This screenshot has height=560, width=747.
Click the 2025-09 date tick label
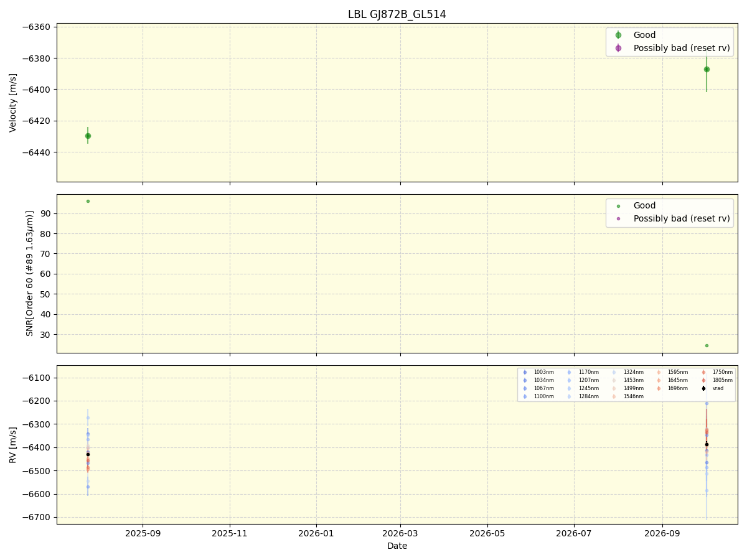click(143, 533)
